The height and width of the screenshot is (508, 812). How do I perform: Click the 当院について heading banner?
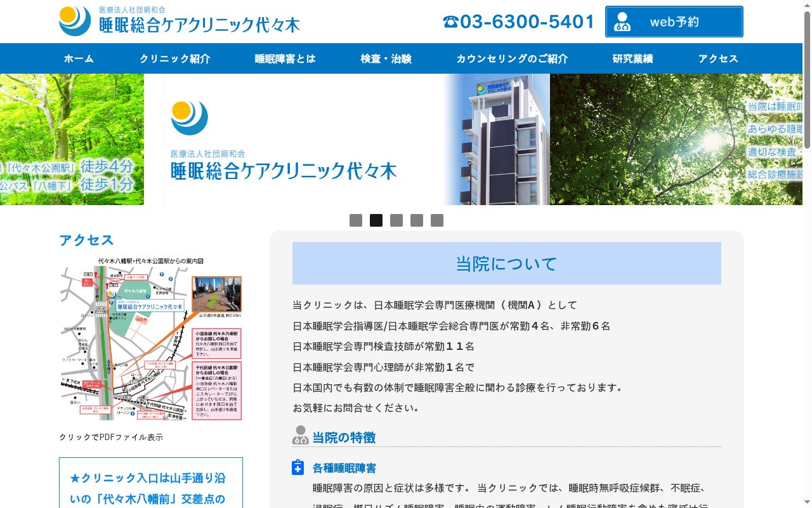(x=507, y=263)
